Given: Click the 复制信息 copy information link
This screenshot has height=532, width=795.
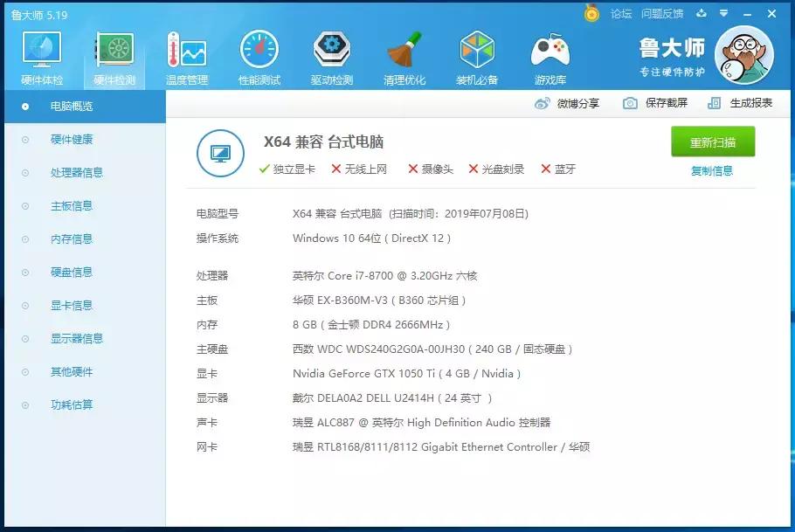Looking at the screenshot, I should [x=712, y=169].
